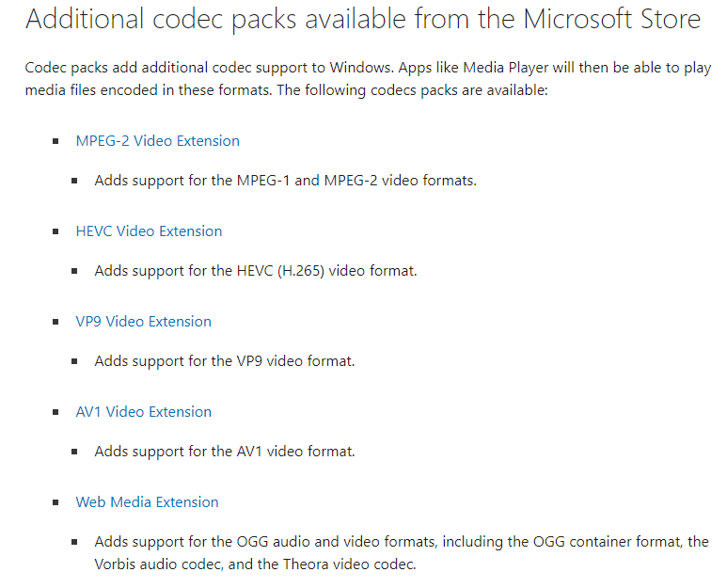
Task: Click the sub-bullet before the OGG formats description
Action: click(74, 542)
